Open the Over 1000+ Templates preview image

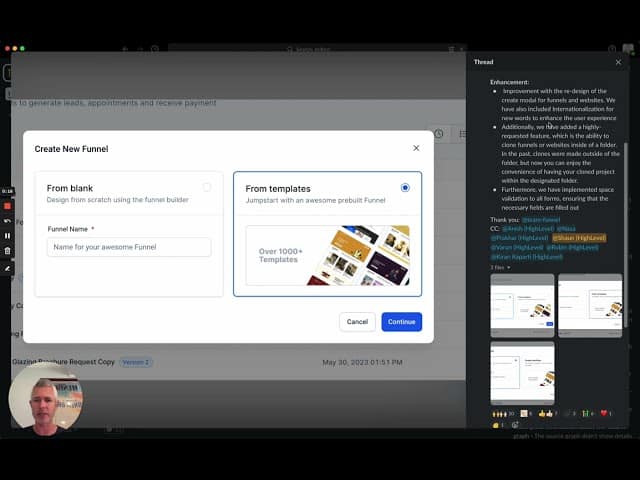pyautogui.click(x=327, y=255)
